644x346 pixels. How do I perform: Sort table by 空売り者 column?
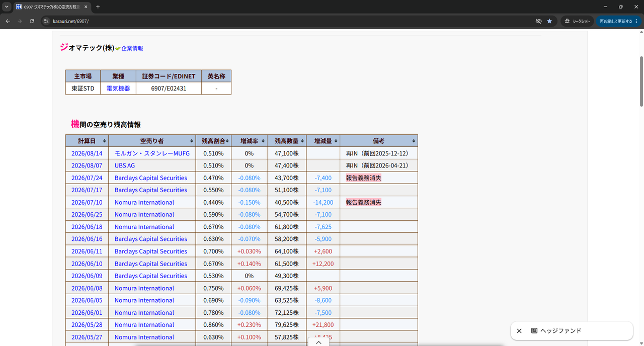point(152,141)
